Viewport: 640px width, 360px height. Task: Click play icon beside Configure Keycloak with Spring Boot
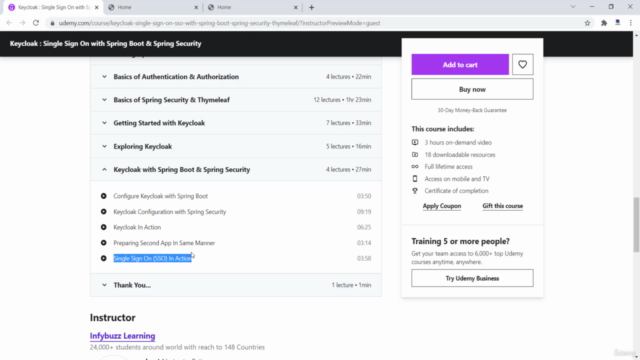tap(104, 196)
